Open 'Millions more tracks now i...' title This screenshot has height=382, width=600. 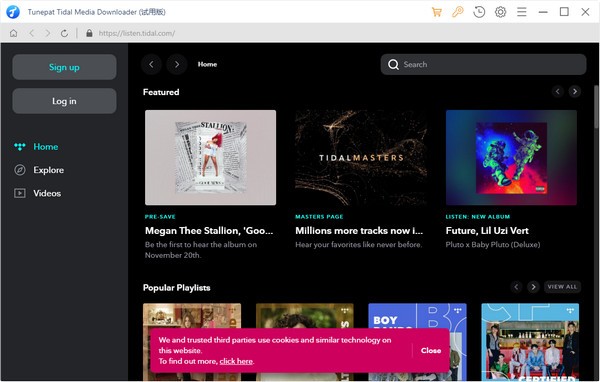pos(359,230)
